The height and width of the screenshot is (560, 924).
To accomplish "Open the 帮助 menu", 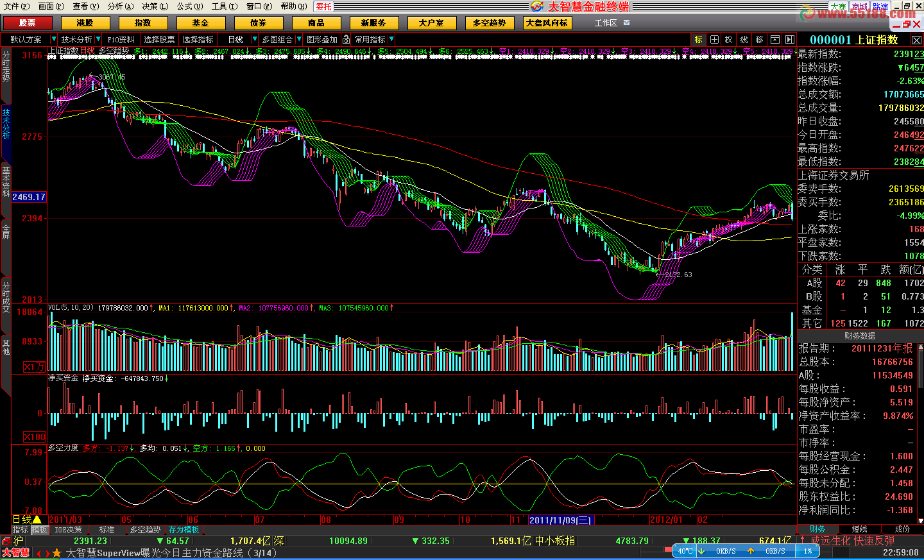I will click(293, 6).
